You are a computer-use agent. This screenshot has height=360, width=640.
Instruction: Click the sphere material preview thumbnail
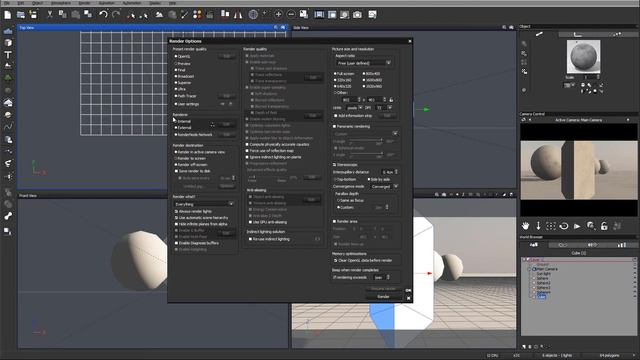tap(583, 57)
